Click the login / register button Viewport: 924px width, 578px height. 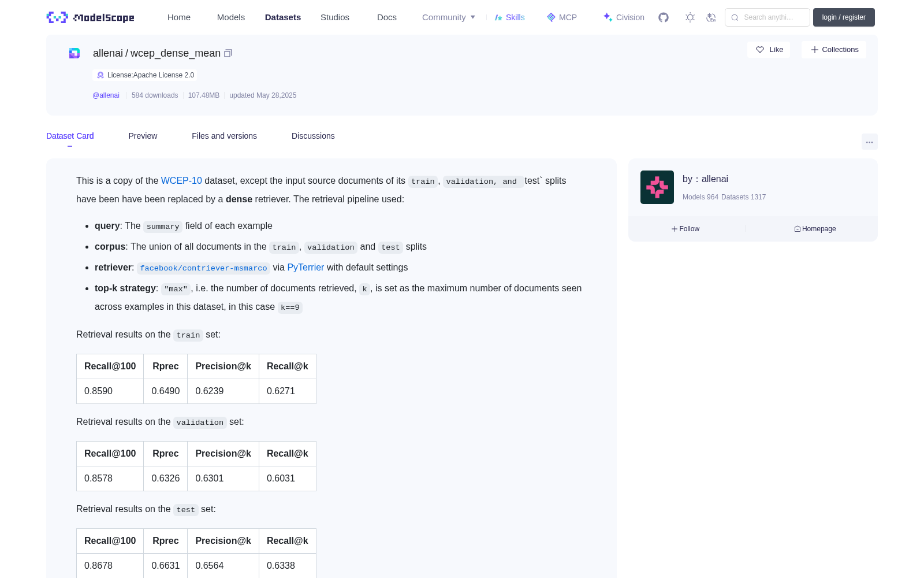(x=844, y=17)
